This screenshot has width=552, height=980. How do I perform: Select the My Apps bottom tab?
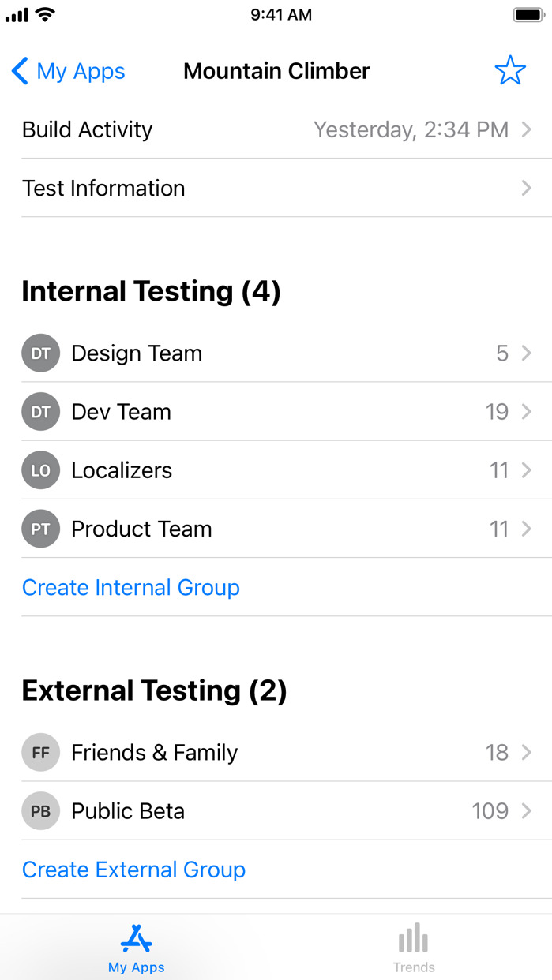point(137,948)
